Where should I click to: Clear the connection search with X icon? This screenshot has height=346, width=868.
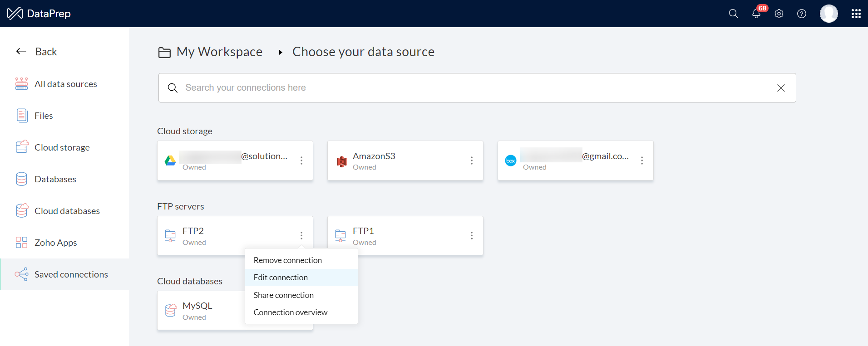tap(781, 88)
